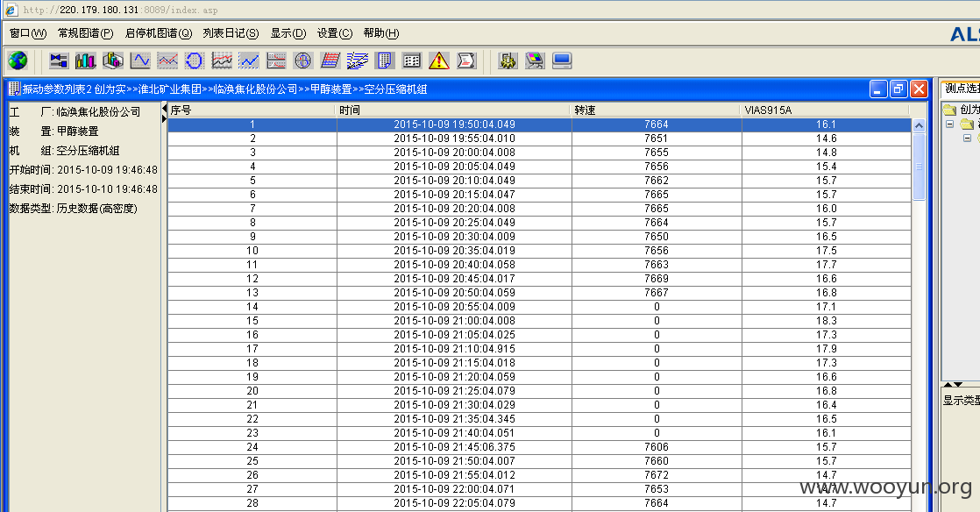Open the red and blue waterfall plot icon
This screenshot has width=980, height=512.
coord(330,60)
